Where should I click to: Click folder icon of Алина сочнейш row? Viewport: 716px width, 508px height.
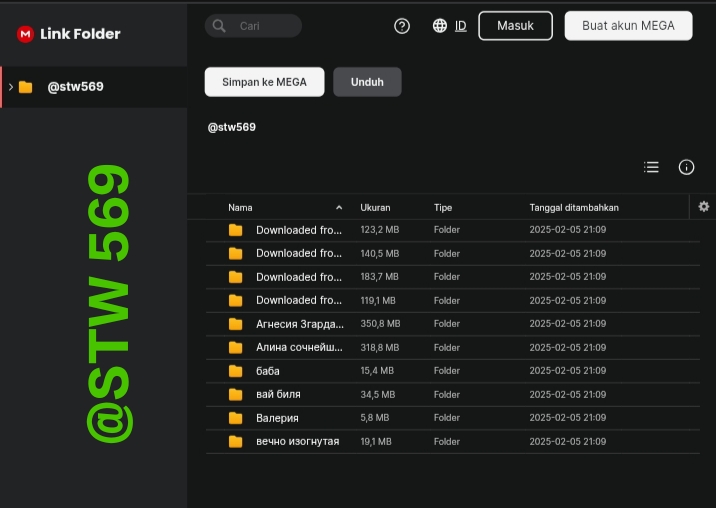click(235, 347)
